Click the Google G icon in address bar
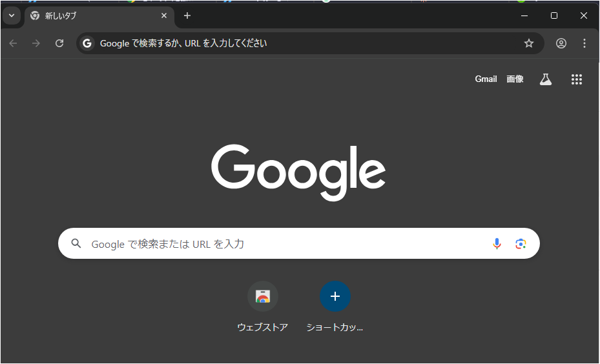 point(87,43)
